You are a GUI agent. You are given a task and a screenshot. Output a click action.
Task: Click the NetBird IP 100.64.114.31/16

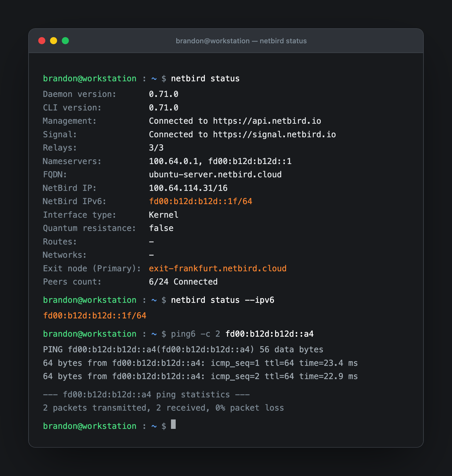188,188
